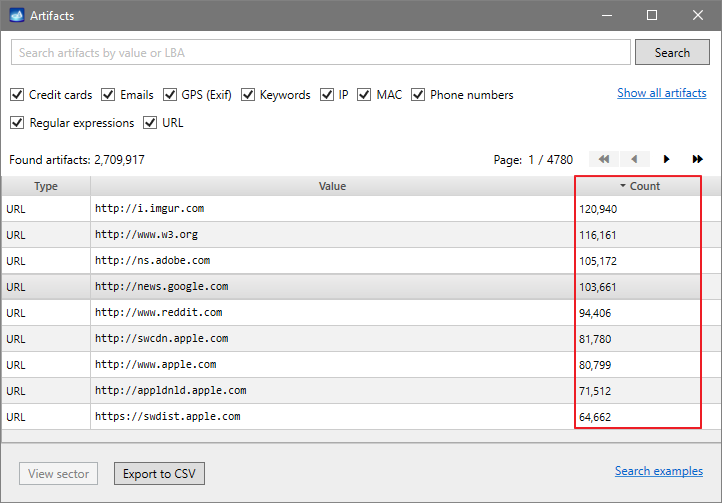The height and width of the screenshot is (503, 722).
Task: Click the Value column header
Action: (x=332, y=186)
